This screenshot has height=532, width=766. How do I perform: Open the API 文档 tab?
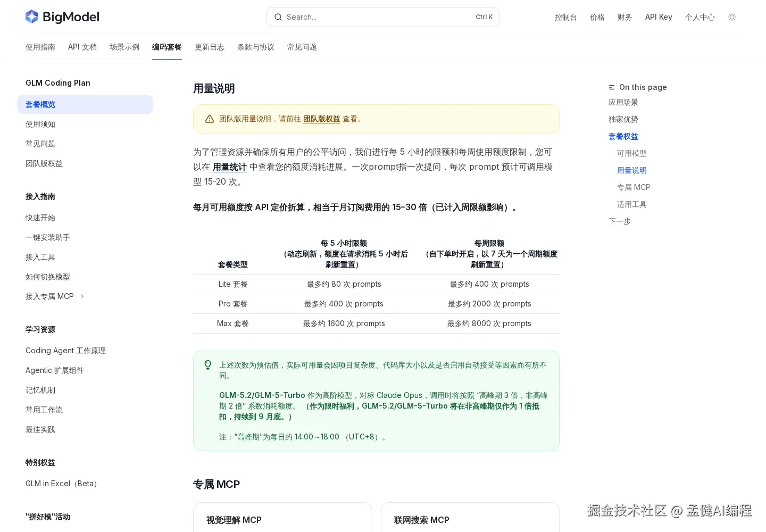[x=82, y=47]
